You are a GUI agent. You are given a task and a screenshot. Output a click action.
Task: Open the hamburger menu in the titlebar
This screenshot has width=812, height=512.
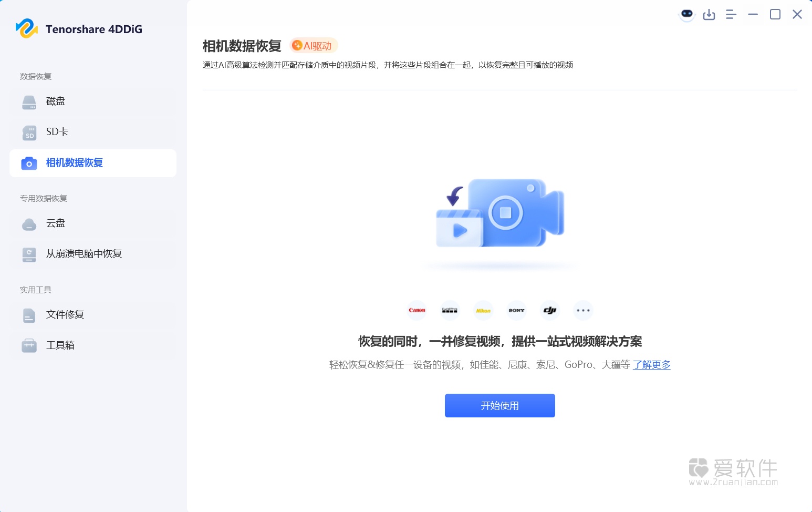pos(731,14)
